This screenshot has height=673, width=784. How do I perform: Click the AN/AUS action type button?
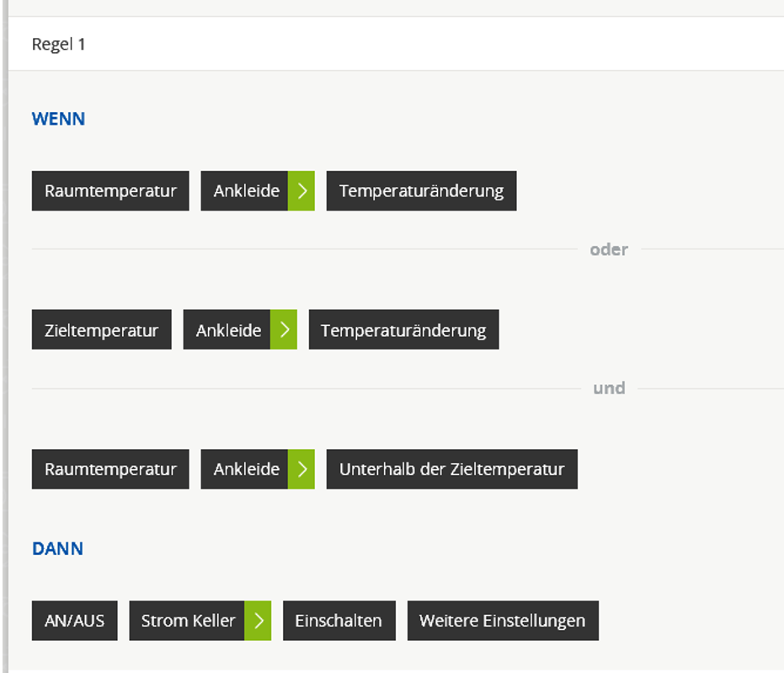74,621
